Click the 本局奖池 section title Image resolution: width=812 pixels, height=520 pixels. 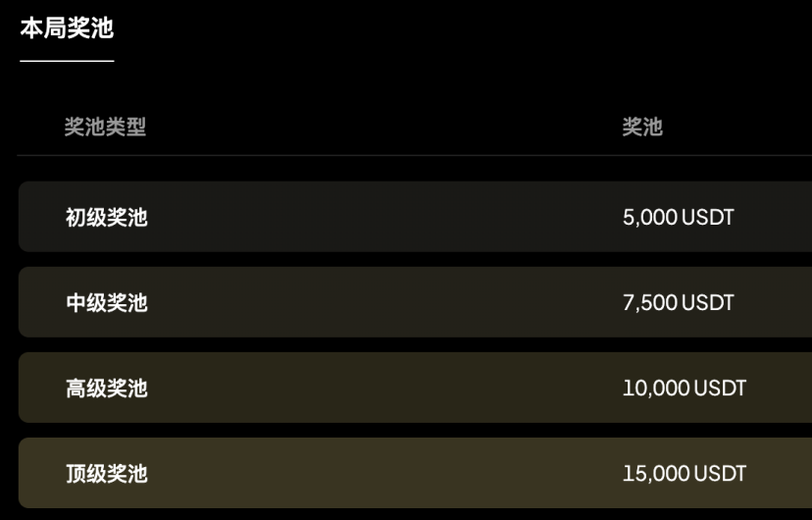pyautogui.click(x=67, y=28)
